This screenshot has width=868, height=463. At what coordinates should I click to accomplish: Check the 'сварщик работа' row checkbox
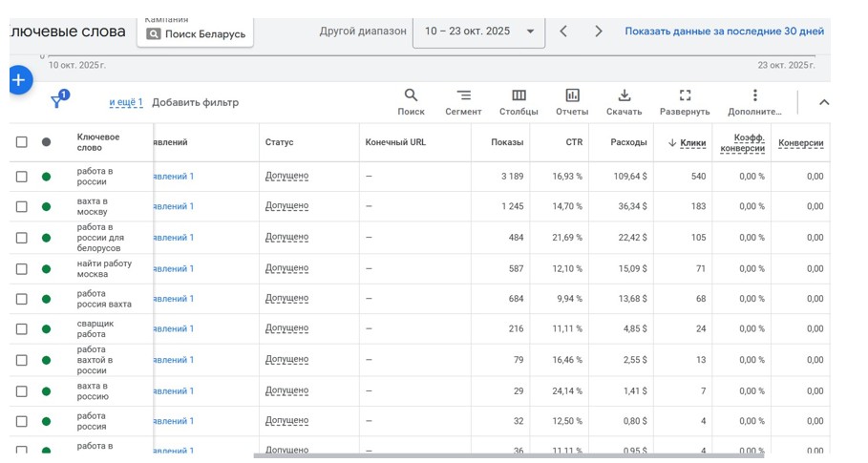point(22,329)
